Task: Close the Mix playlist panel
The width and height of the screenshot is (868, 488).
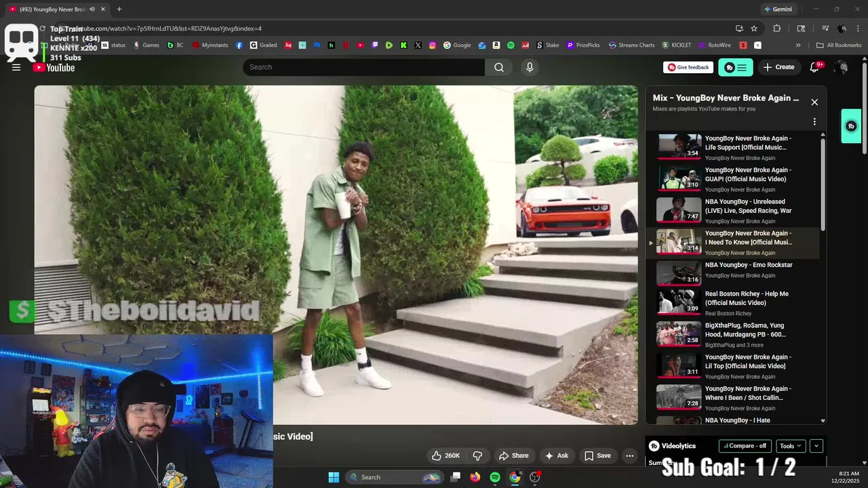Action: click(814, 102)
